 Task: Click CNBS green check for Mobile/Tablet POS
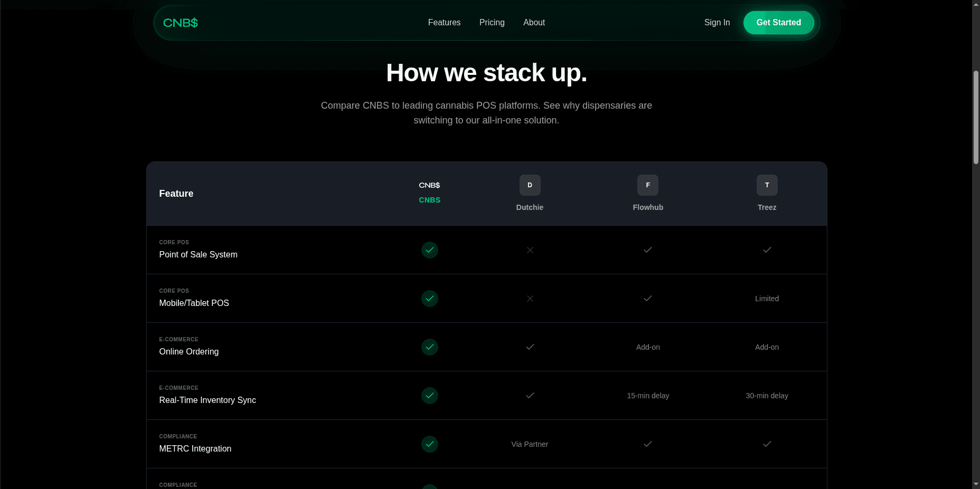click(x=429, y=299)
